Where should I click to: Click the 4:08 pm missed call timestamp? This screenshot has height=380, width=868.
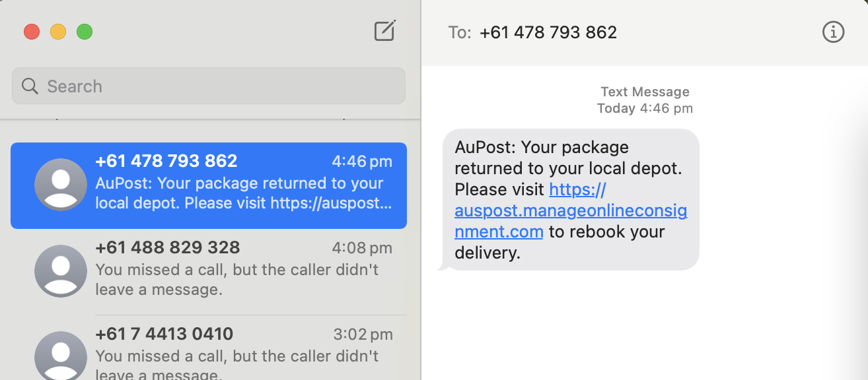pyautogui.click(x=361, y=248)
